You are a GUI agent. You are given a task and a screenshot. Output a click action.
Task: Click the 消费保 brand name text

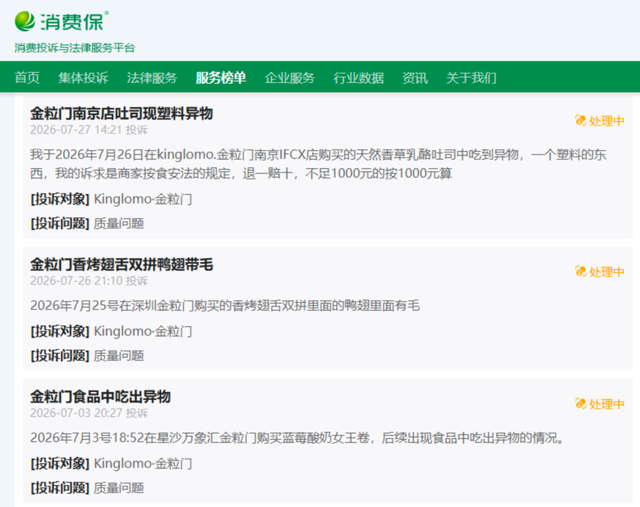(72, 22)
